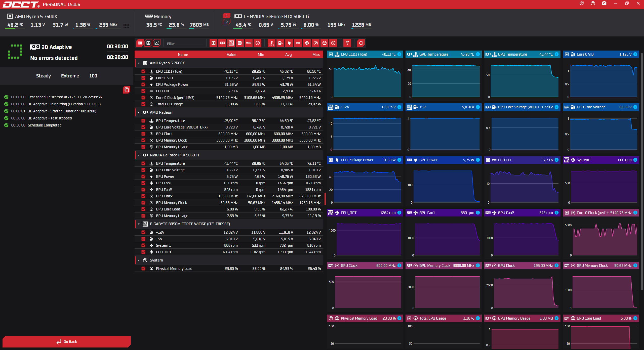Sort the table by the Max column
This screenshot has width=644, height=350.
(316, 55)
